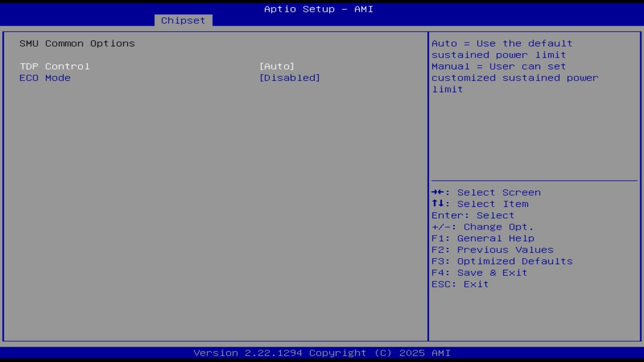Click F4: Save & Exit legend entry
Image resolution: width=644 pixels, height=362 pixels.
coord(479,273)
